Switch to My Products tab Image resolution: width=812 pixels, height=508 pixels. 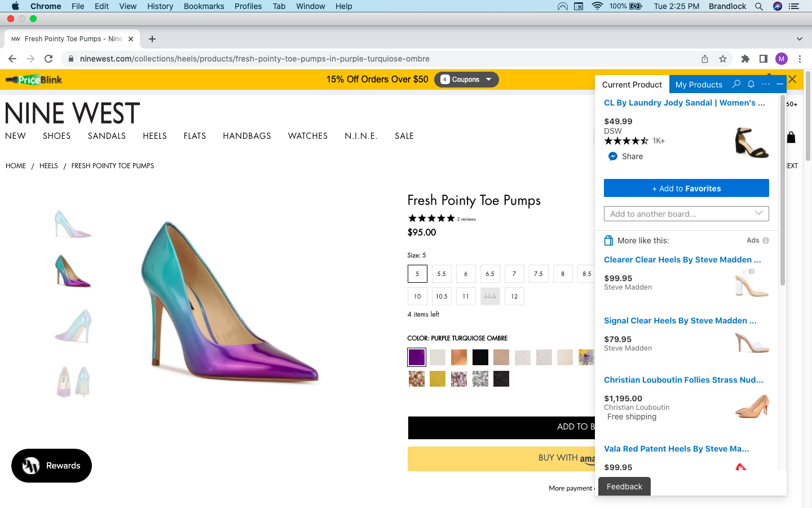click(x=699, y=85)
